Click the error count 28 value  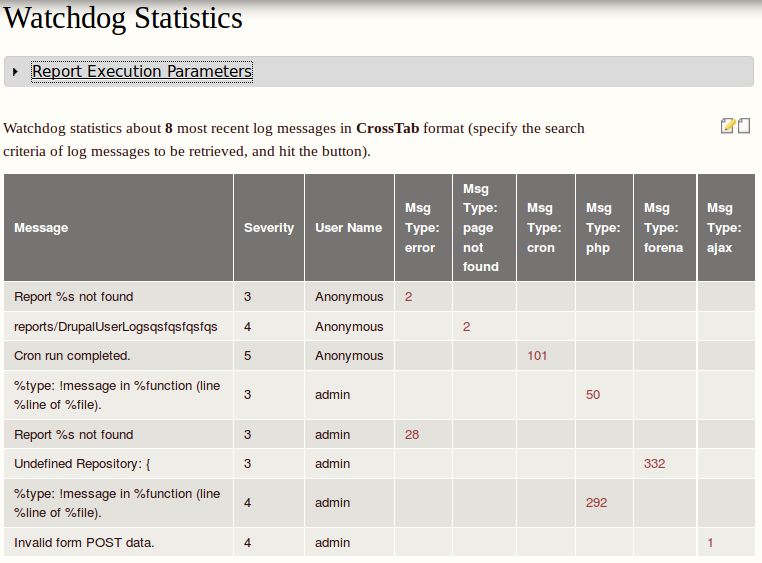(412, 434)
